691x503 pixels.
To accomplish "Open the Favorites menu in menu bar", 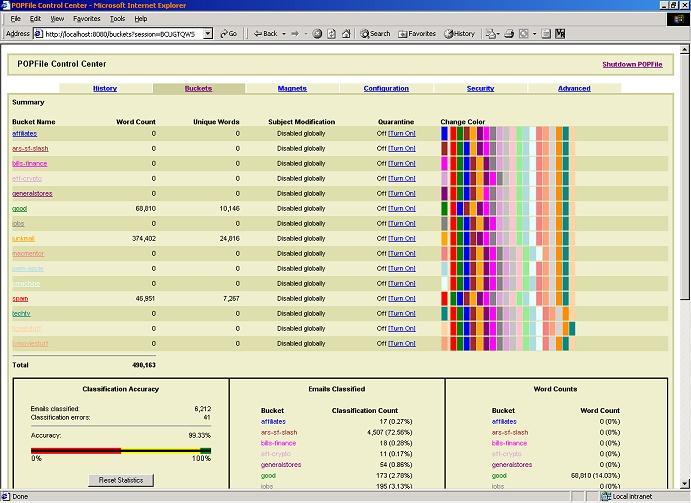I will click(87, 19).
